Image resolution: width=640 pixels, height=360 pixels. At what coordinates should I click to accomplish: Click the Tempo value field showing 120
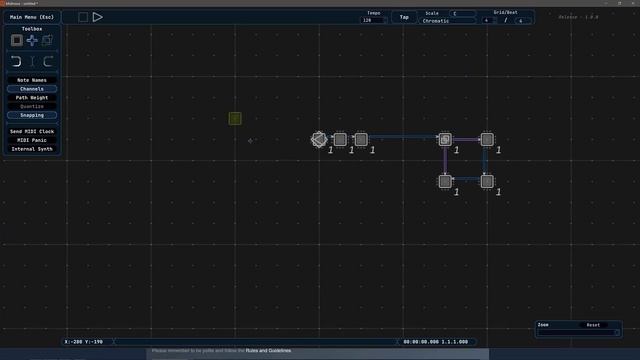[x=372, y=20]
